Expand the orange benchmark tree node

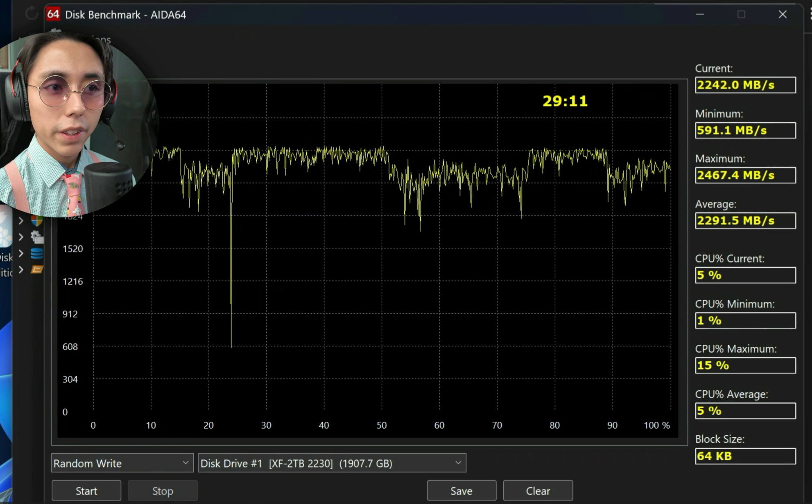click(x=21, y=269)
